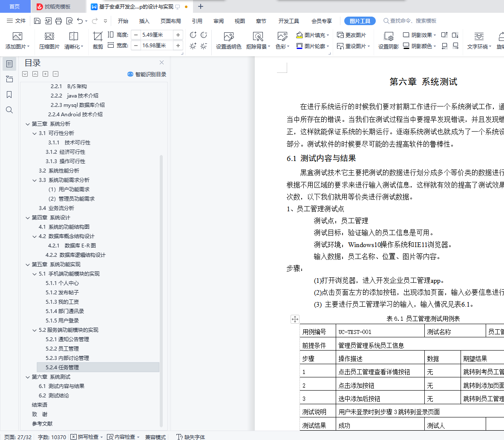Collapse 第三章 系统分析 tree node

28,124
